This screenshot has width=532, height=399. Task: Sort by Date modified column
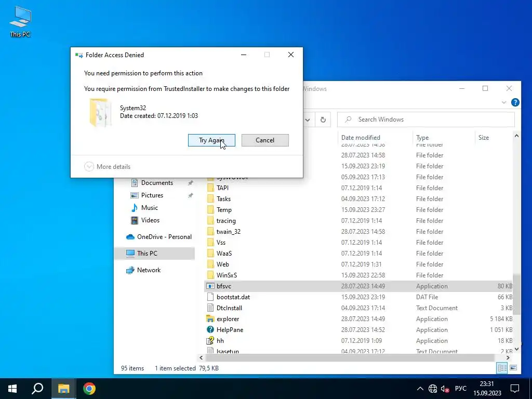(x=361, y=137)
